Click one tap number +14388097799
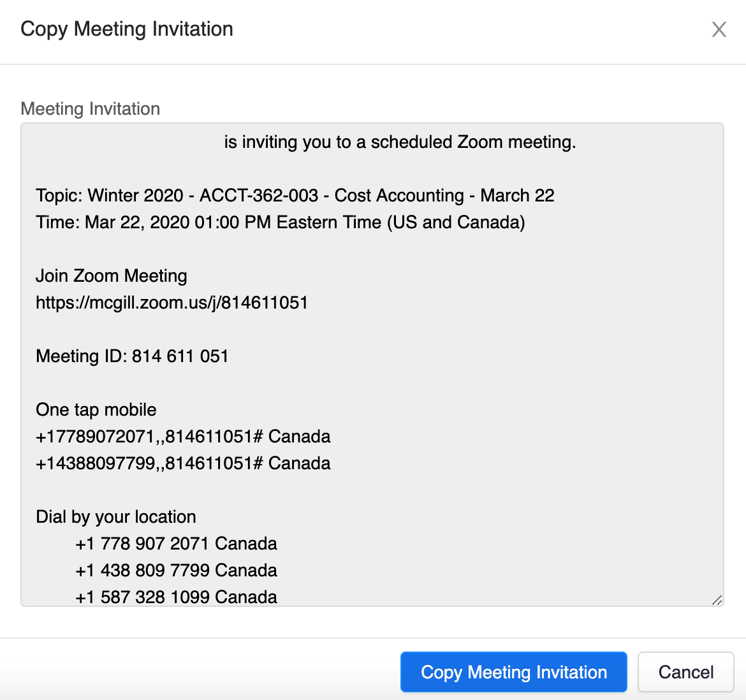 click(96, 463)
